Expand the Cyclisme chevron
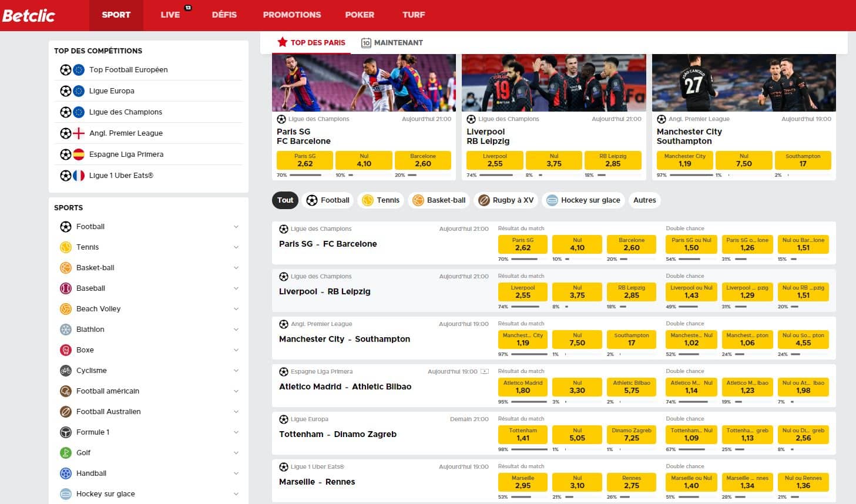The width and height of the screenshot is (856, 504). coord(236,371)
